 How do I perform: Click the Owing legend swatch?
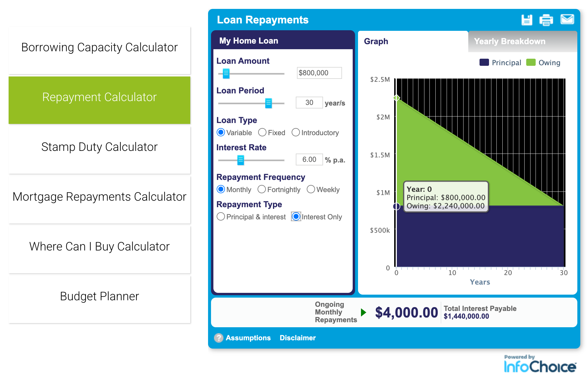point(531,63)
